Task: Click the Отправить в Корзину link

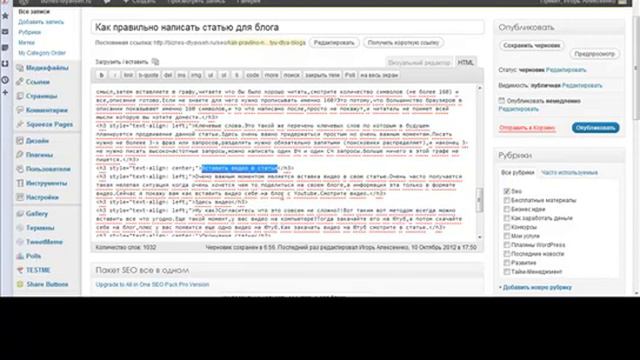Action: 527,128
